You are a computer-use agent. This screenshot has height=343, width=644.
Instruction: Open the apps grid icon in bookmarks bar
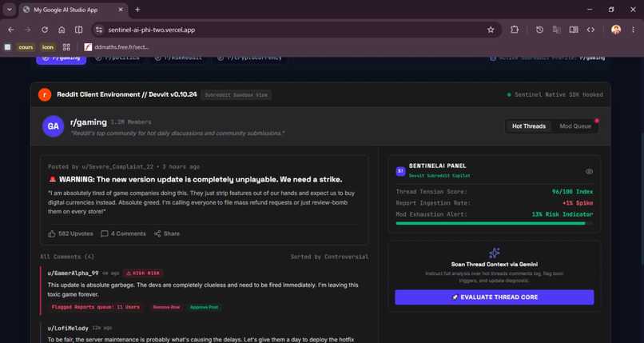point(66,47)
